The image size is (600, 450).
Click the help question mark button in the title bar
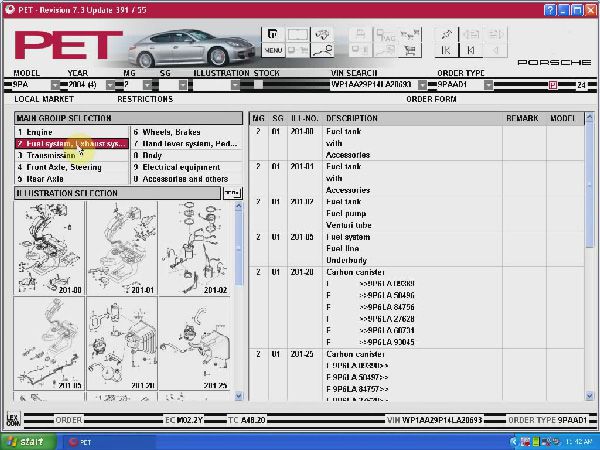pyautogui.click(x=549, y=10)
